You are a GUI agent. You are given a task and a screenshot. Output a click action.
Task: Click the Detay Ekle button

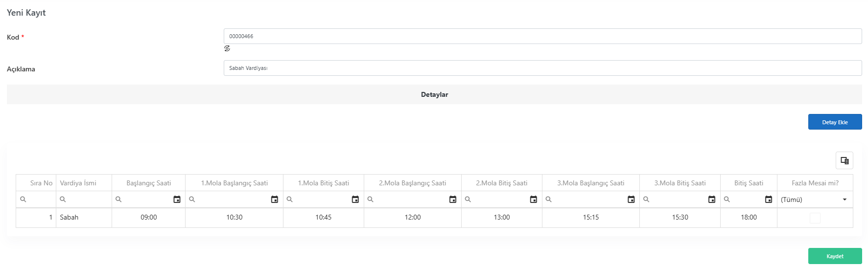[835, 122]
